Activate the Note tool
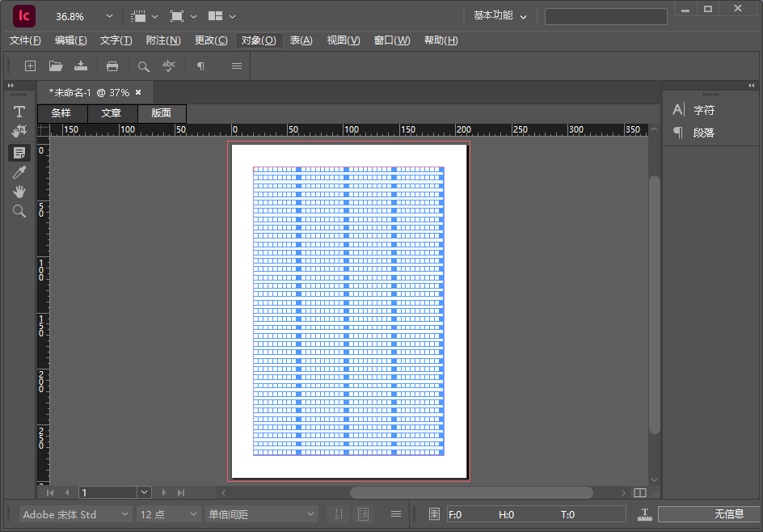763x532 pixels. [19, 152]
